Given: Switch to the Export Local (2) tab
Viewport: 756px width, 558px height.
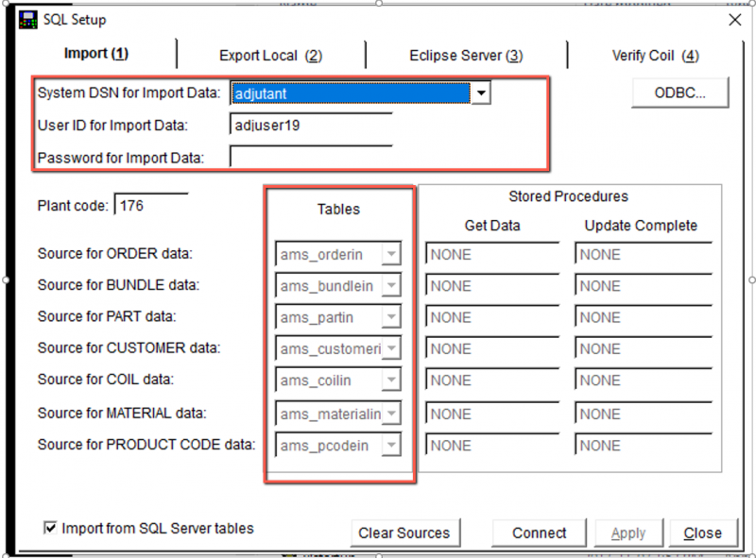Looking at the screenshot, I should [x=270, y=56].
